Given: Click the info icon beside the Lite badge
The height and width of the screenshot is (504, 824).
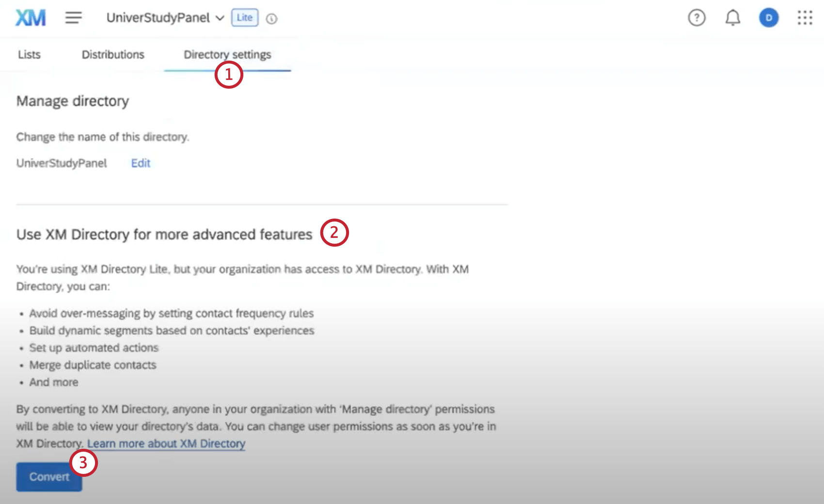Looking at the screenshot, I should tap(272, 19).
